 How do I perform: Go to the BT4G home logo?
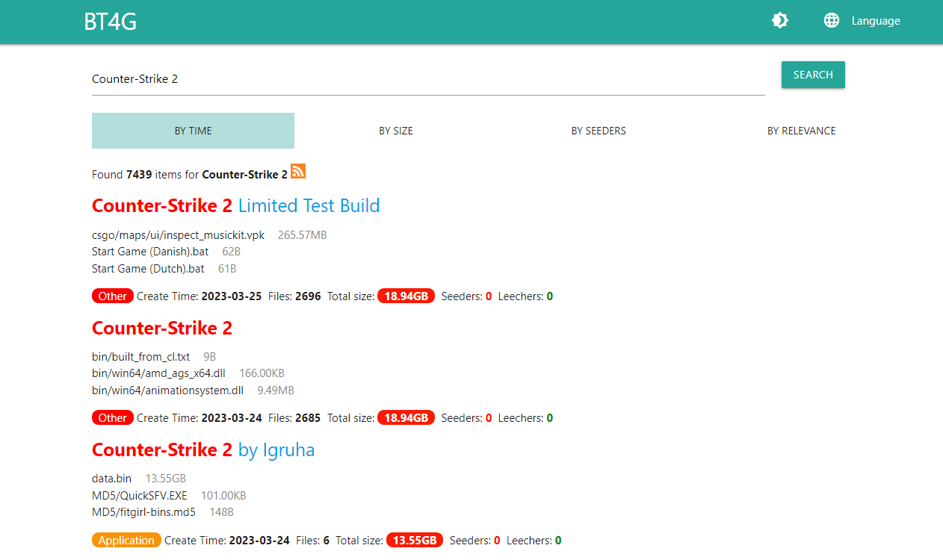[110, 22]
